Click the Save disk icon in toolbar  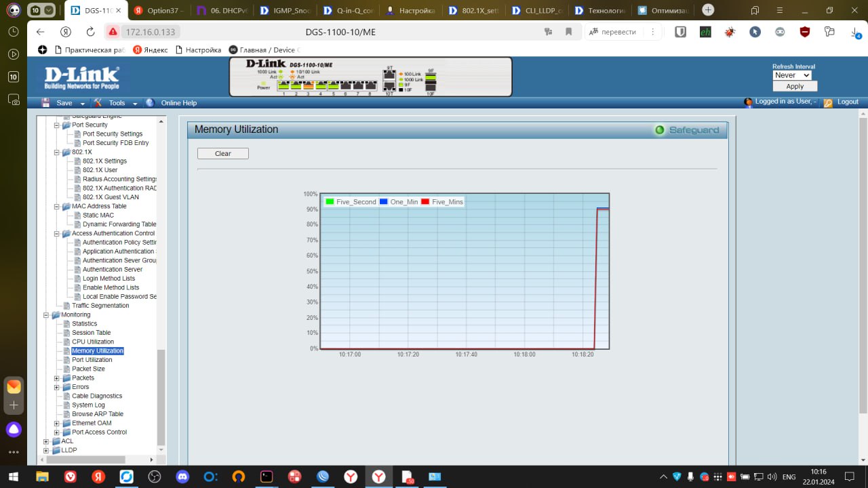[x=45, y=103]
